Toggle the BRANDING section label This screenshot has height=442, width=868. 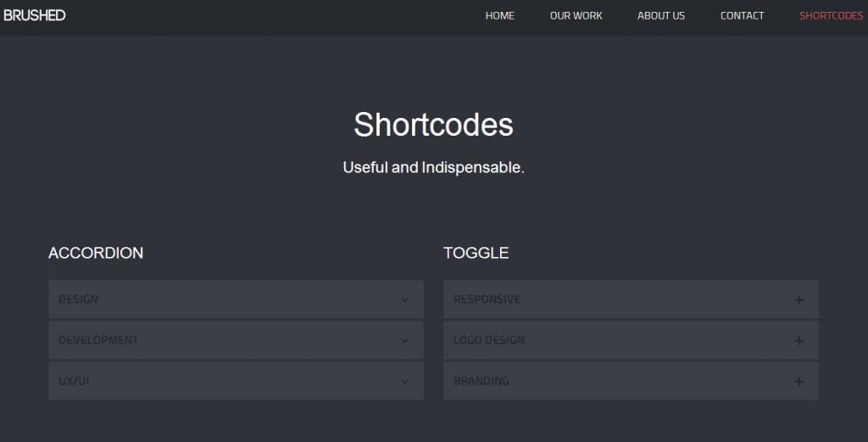pos(481,381)
